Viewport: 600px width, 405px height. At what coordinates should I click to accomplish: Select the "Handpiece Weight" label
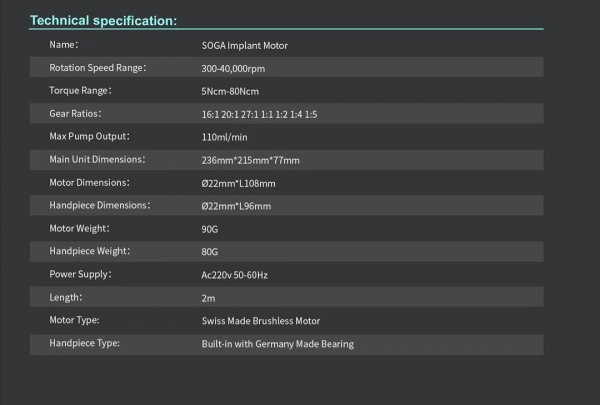(x=89, y=251)
